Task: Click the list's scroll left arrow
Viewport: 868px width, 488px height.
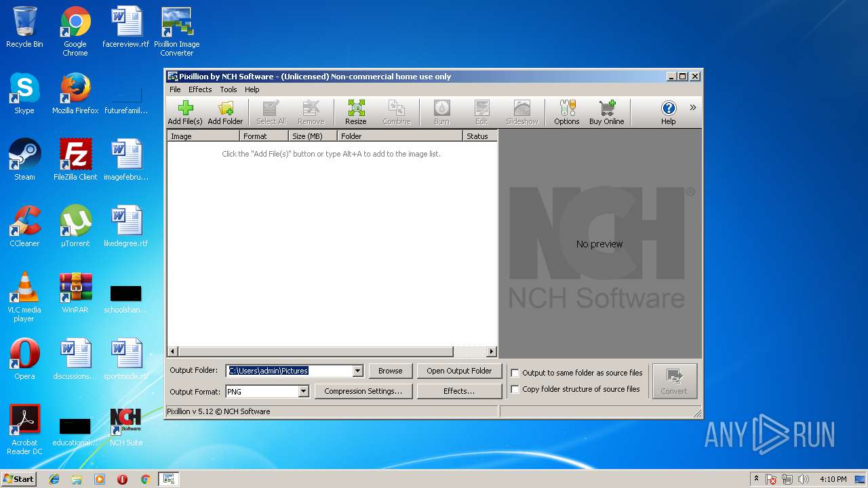Action: (x=173, y=352)
